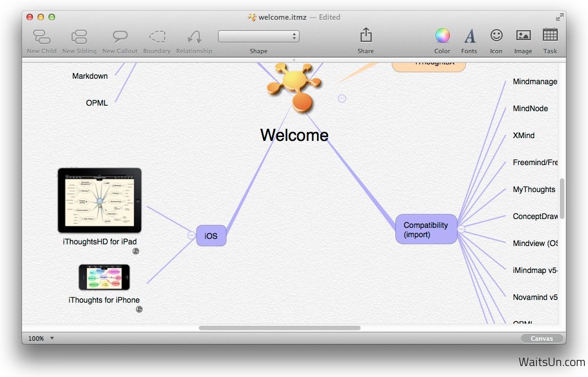The width and height of the screenshot is (588, 377).
Task: Select the ConceptDraw topic
Action: (x=535, y=217)
